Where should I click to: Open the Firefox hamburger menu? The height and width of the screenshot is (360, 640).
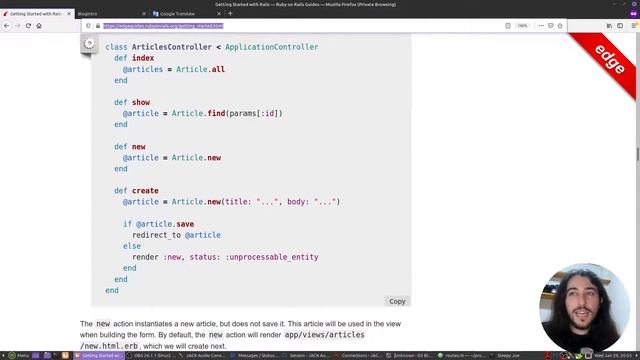[x=634, y=26]
